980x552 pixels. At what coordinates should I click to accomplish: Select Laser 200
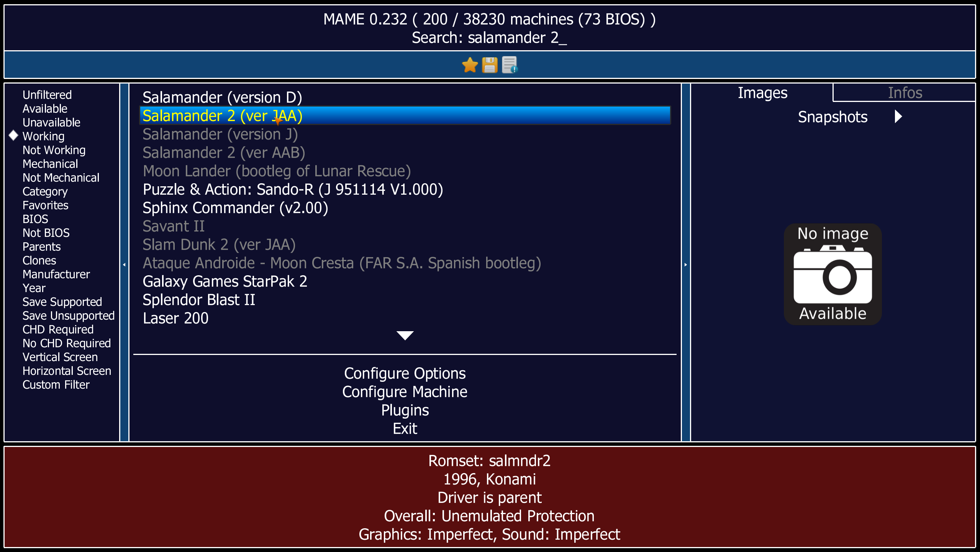pos(405,318)
